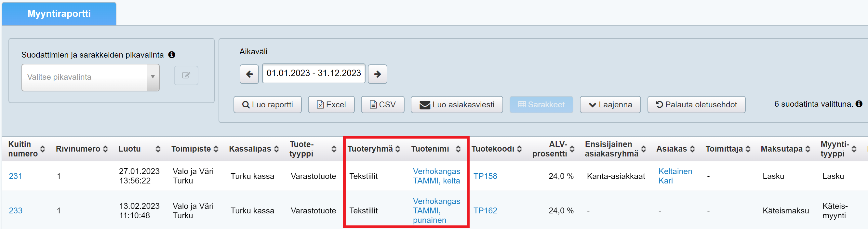Expand filters with Laajenna button
The width and height of the screenshot is (868, 229).
point(610,104)
